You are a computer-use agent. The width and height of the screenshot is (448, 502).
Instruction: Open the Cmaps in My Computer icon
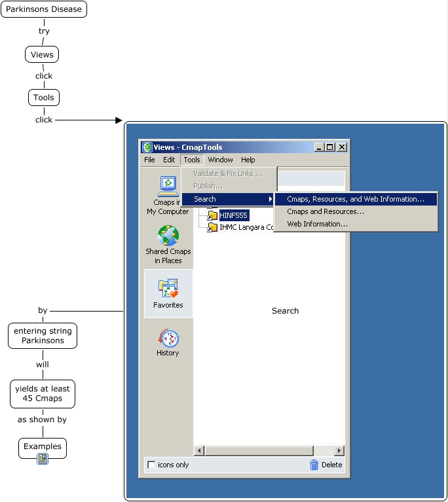tap(168, 186)
